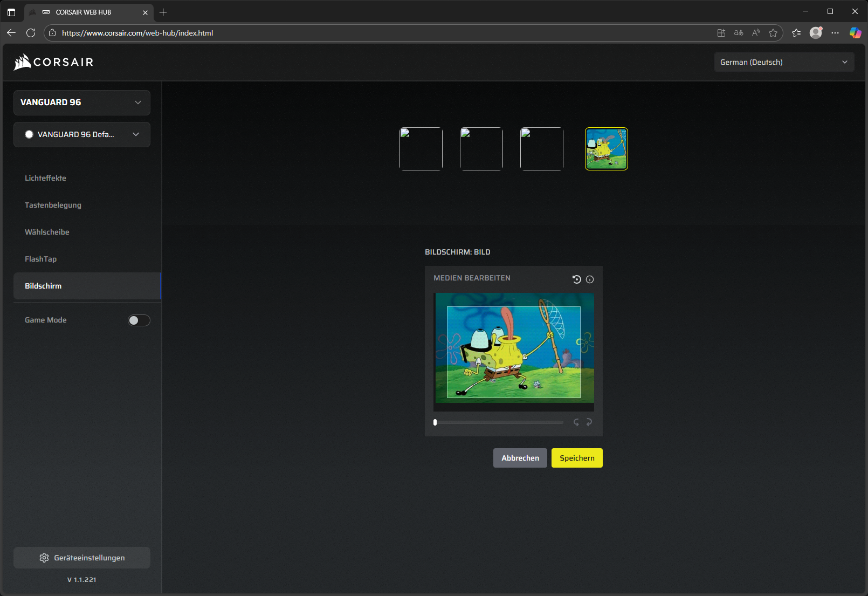Go to the Lichteffekte section

(x=45, y=178)
